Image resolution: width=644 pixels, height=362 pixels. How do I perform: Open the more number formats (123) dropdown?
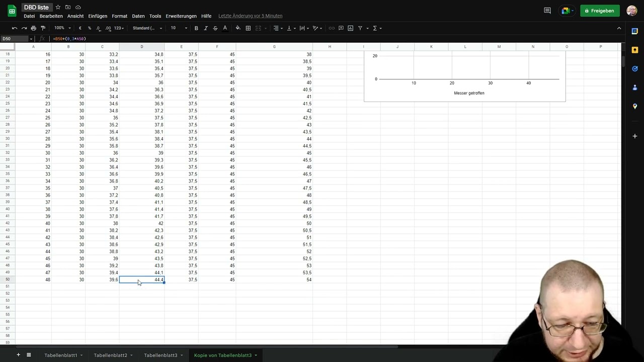point(119,28)
